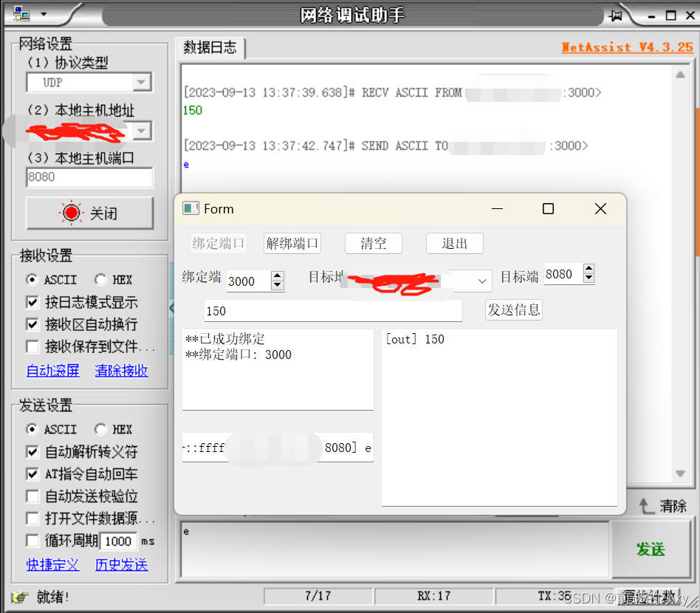Increase 绑定端 port with up arrow
The width and height of the screenshot is (700, 613).
[277, 275]
